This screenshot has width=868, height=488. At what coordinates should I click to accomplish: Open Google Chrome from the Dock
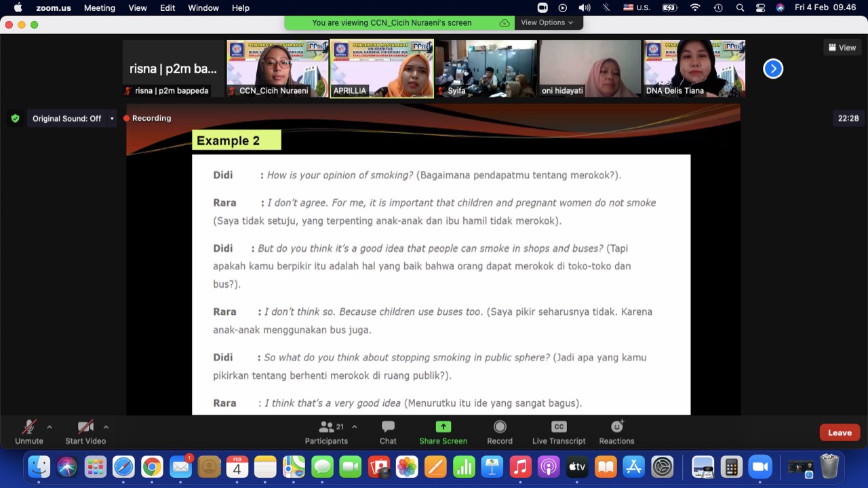tap(152, 466)
